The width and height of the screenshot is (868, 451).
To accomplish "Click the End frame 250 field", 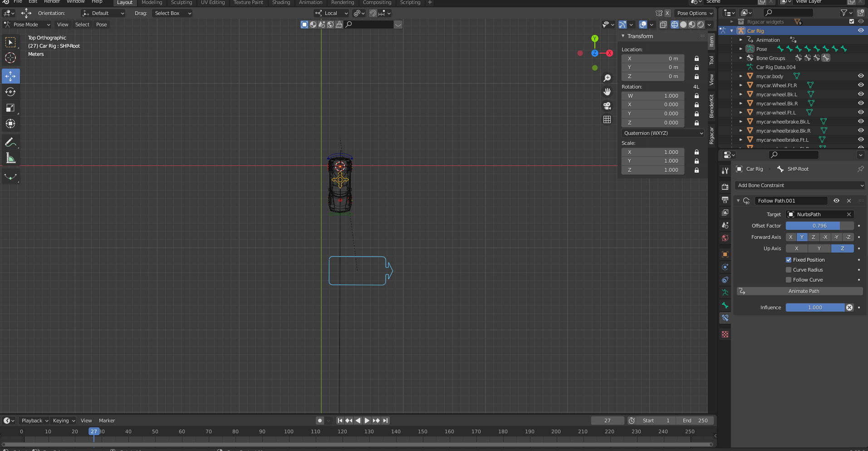I will pyautogui.click(x=696, y=421).
